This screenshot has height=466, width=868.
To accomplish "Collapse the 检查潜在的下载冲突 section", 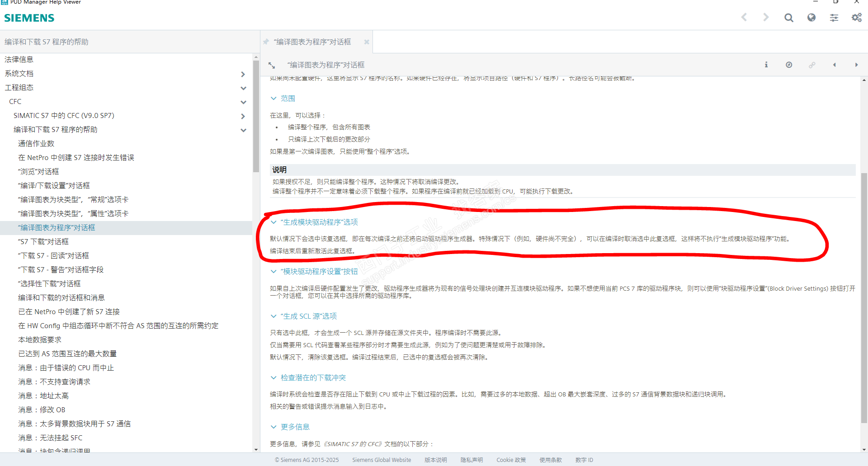I will pyautogui.click(x=274, y=377).
